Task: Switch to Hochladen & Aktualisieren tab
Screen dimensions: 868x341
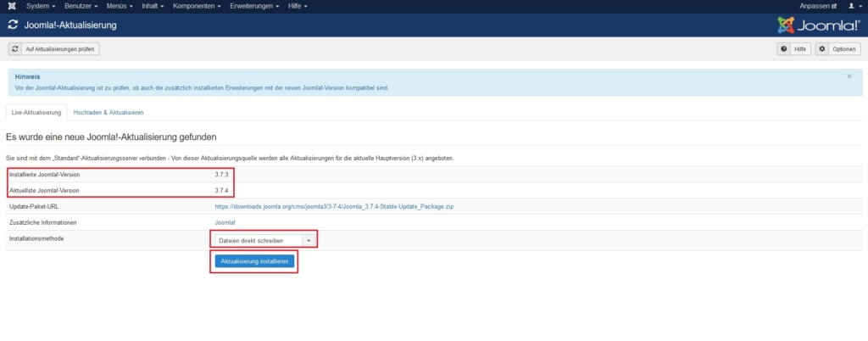Action: point(108,112)
